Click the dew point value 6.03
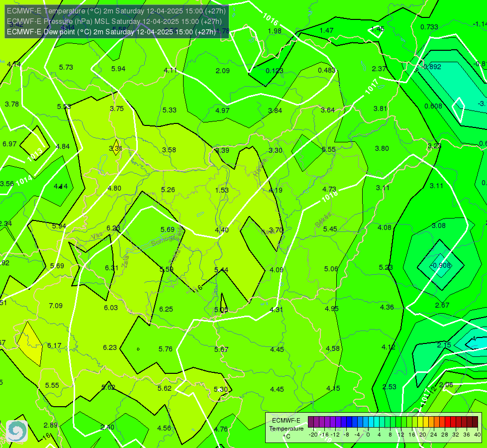Viewport: 487px width, 448px height. pos(111,308)
